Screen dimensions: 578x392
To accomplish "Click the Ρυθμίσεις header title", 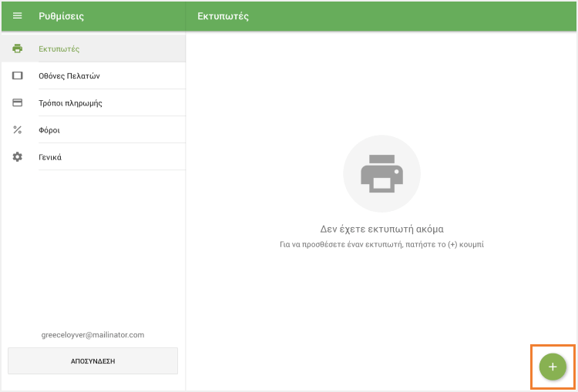I will click(61, 16).
